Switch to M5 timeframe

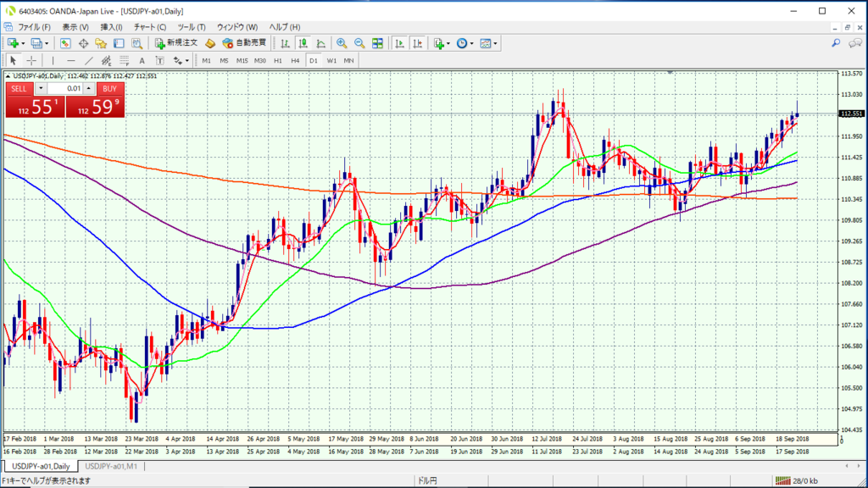(x=224, y=61)
